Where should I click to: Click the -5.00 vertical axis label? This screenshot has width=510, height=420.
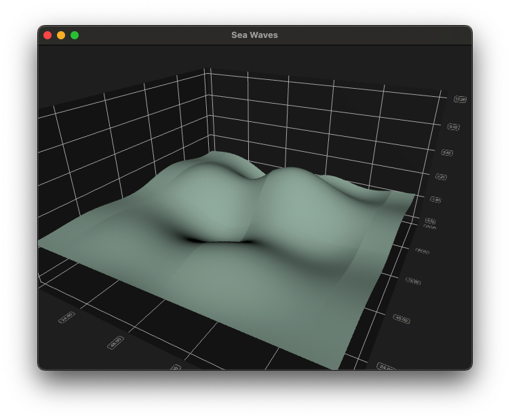pyautogui.click(x=430, y=221)
